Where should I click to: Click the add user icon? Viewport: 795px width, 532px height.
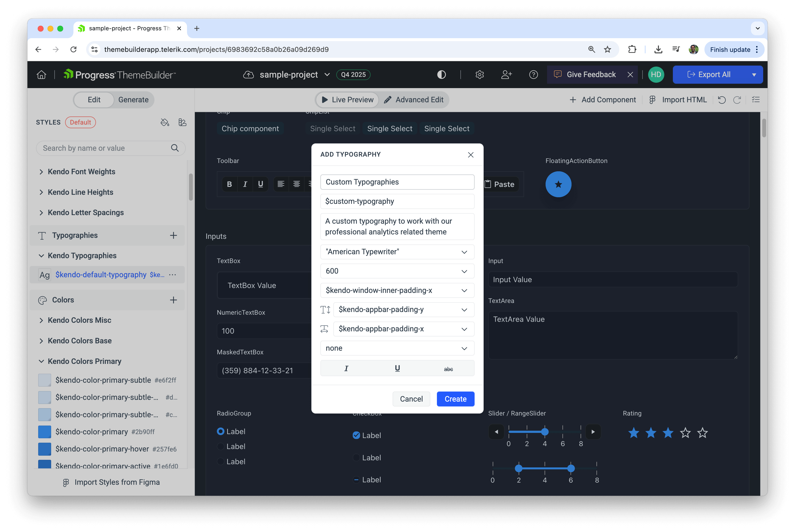click(506, 75)
